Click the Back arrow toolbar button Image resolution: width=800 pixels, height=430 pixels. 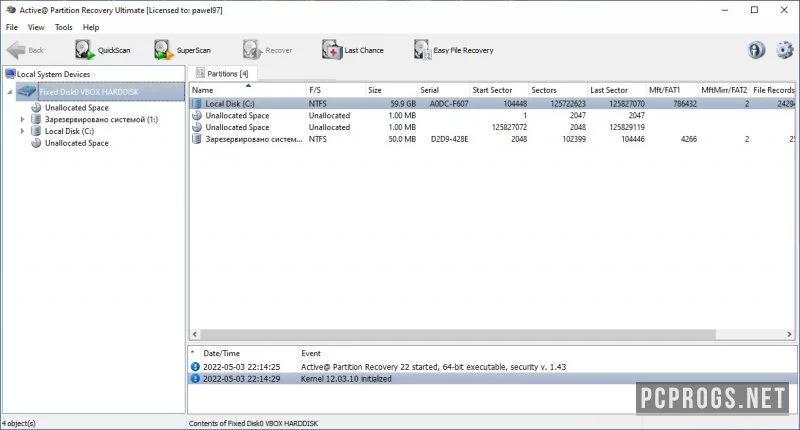click(26, 50)
